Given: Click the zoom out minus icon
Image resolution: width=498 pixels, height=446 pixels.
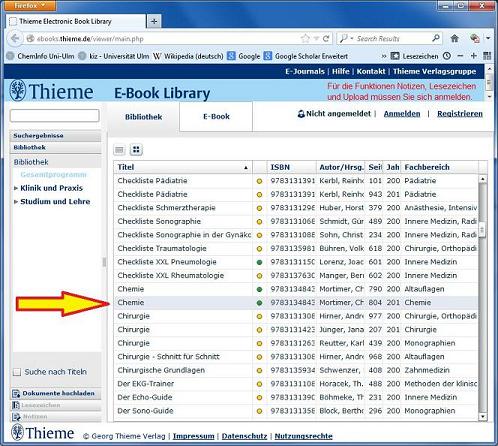Looking at the screenshot, I should point(460,56).
